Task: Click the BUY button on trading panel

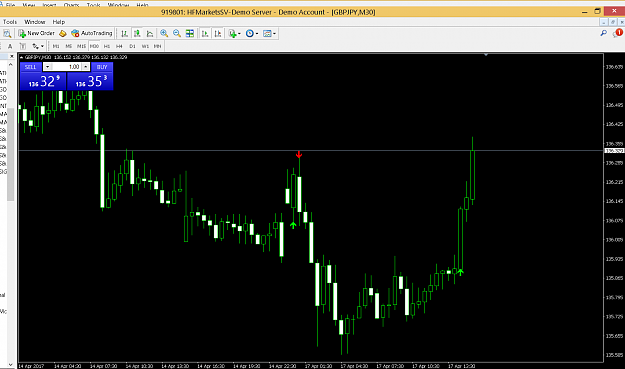Action: click(x=102, y=67)
